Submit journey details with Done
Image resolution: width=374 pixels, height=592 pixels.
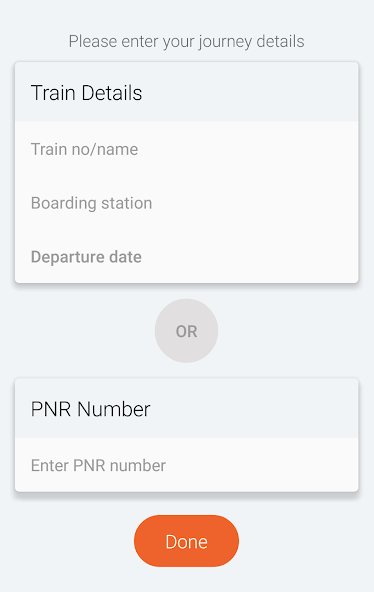coord(186,541)
